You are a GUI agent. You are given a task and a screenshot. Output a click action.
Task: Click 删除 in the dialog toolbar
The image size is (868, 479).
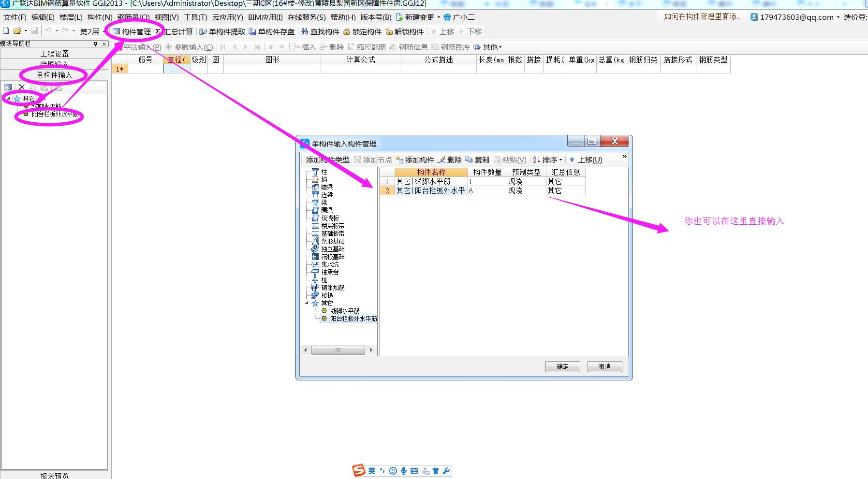450,160
